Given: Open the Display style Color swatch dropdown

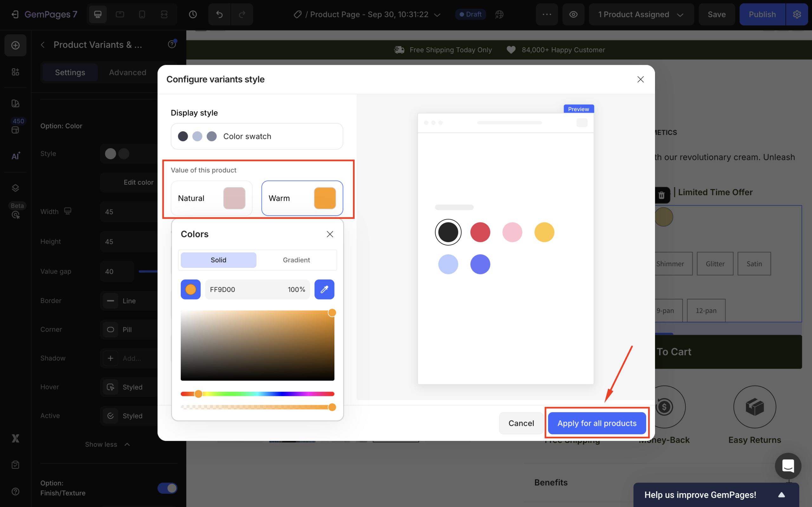Looking at the screenshot, I should (x=257, y=136).
